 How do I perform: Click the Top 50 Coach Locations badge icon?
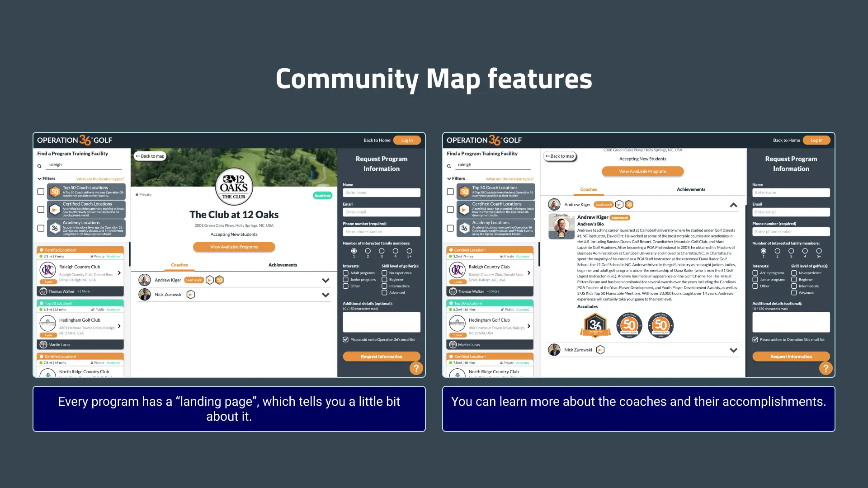point(54,191)
